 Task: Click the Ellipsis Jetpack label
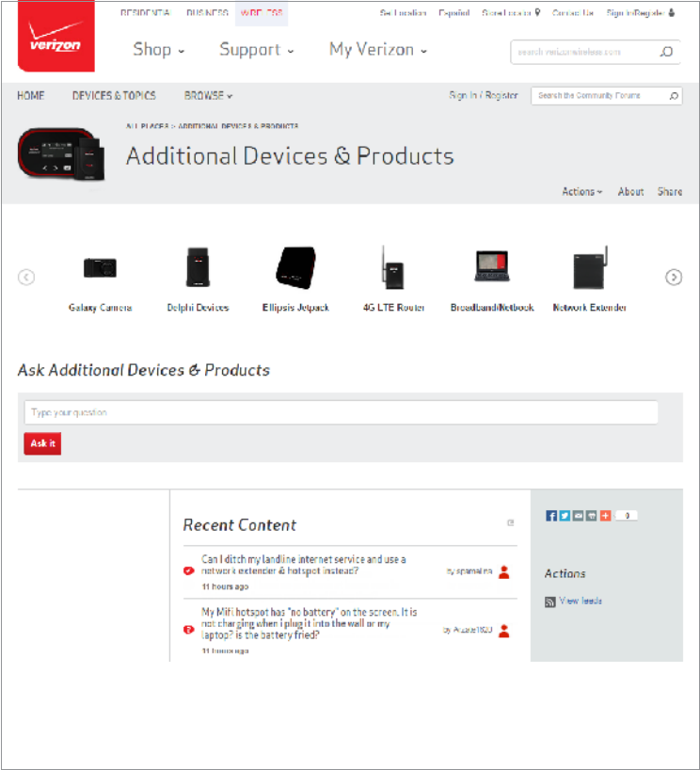(295, 308)
